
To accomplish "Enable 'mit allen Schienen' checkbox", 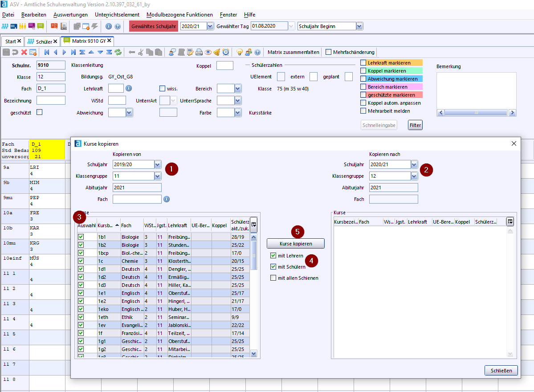I will point(273,278).
